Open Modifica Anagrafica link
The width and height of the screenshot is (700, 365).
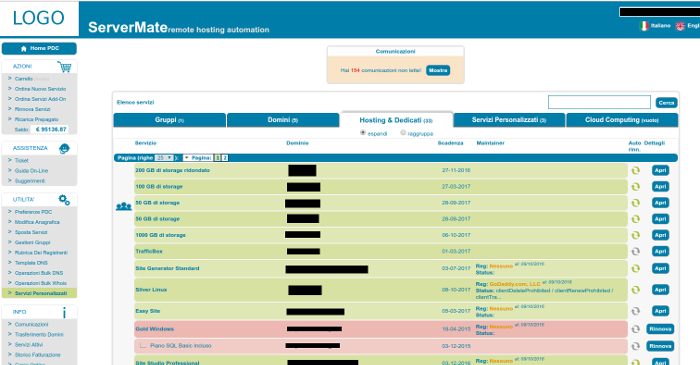[37, 222]
